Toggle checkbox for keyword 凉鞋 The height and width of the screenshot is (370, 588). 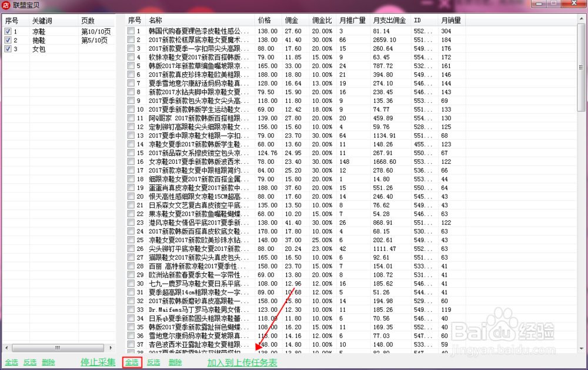coord(8,32)
